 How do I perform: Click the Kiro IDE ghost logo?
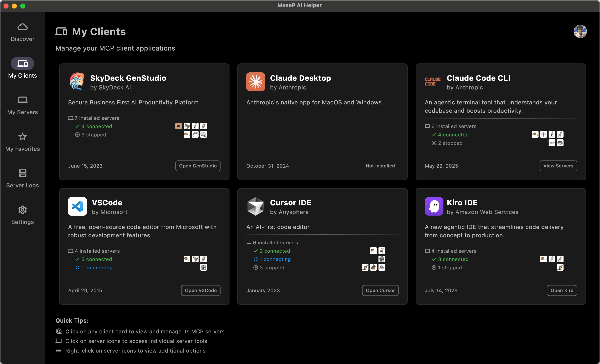tap(434, 206)
